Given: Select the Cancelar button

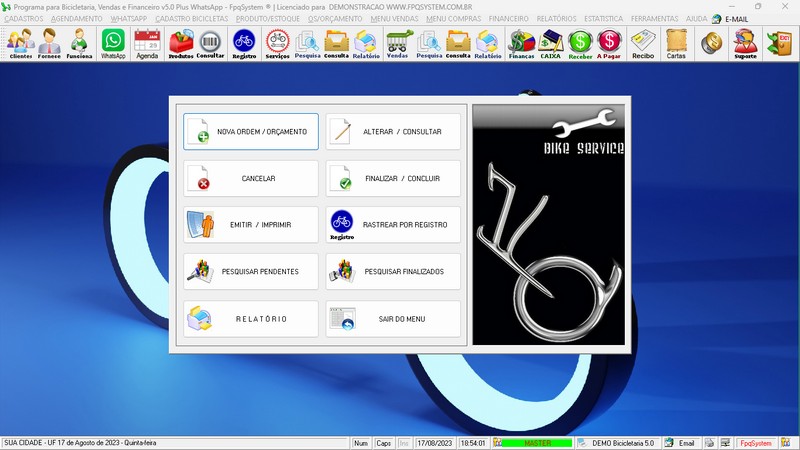Looking at the screenshot, I should [251, 179].
